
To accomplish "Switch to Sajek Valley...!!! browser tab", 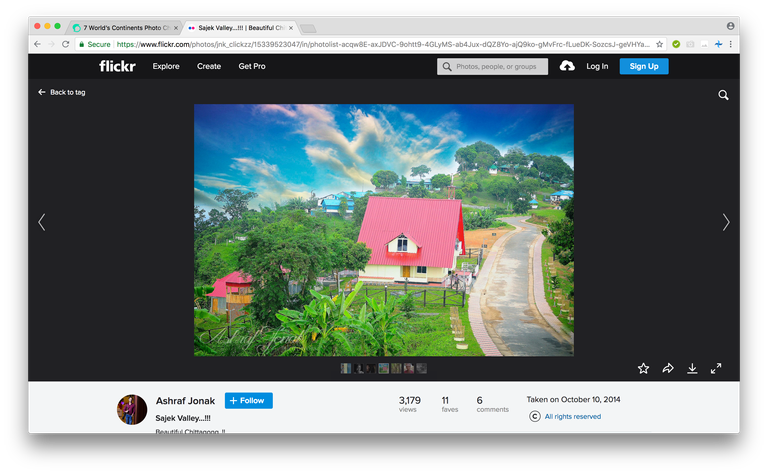I will tap(240, 28).
